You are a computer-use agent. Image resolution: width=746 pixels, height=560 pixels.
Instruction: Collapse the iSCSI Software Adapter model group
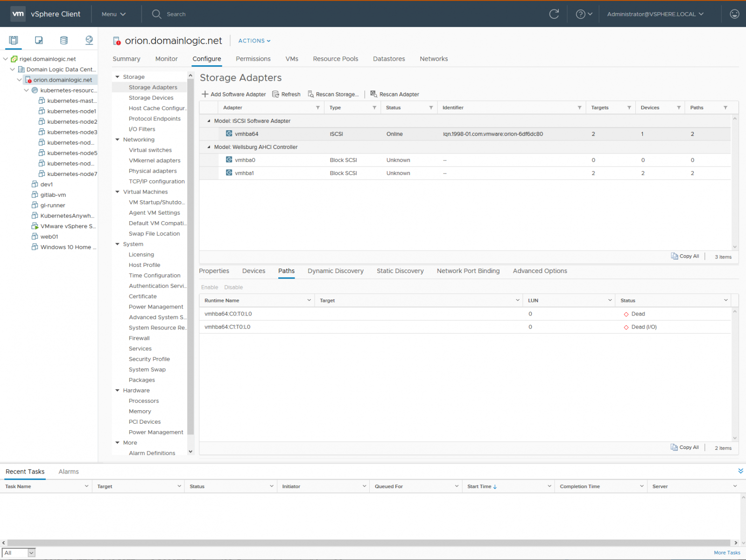pos(209,121)
